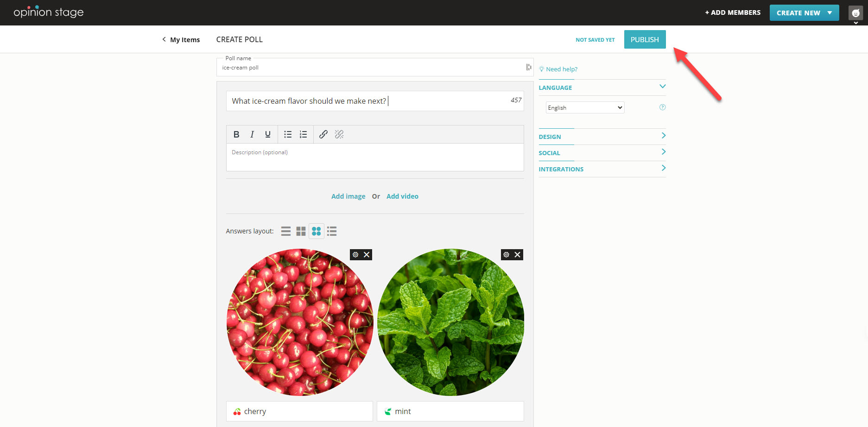Select the circular image answers layout

pyautogui.click(x=317, y=231)
